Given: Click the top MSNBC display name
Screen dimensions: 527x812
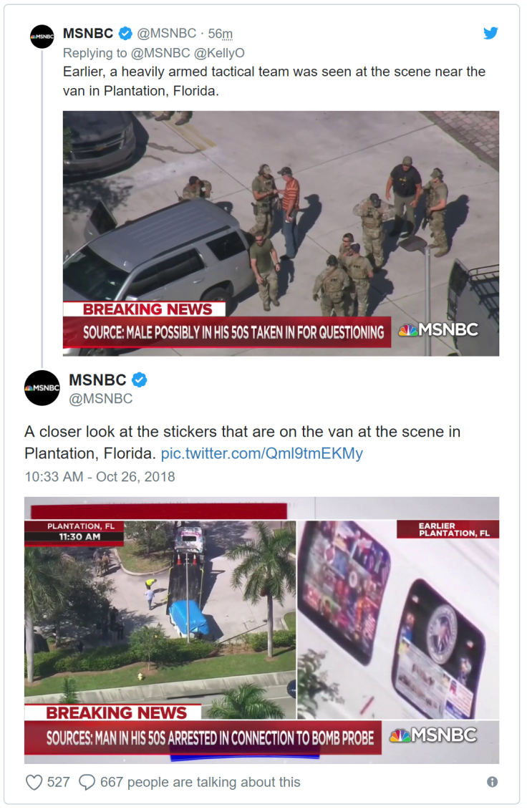Looking at the screenshot, I should 88,34.
